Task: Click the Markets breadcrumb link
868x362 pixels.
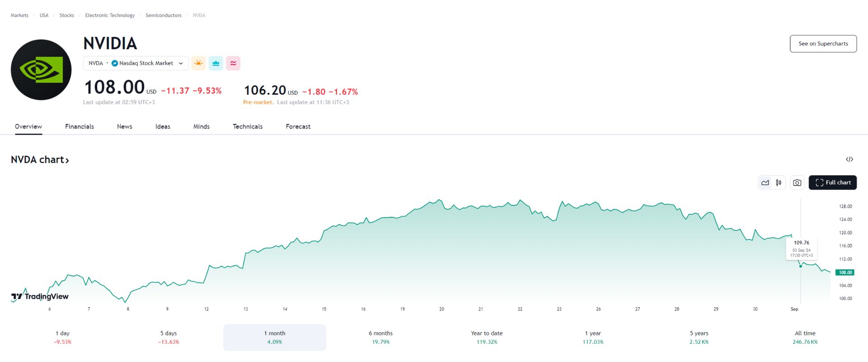Action: pos(19,15)
